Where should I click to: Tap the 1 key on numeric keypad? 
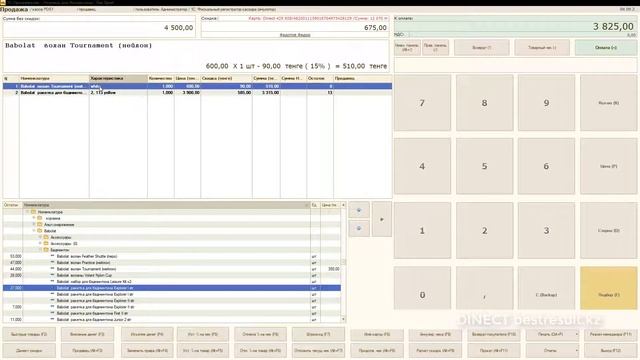pos(422,230)
